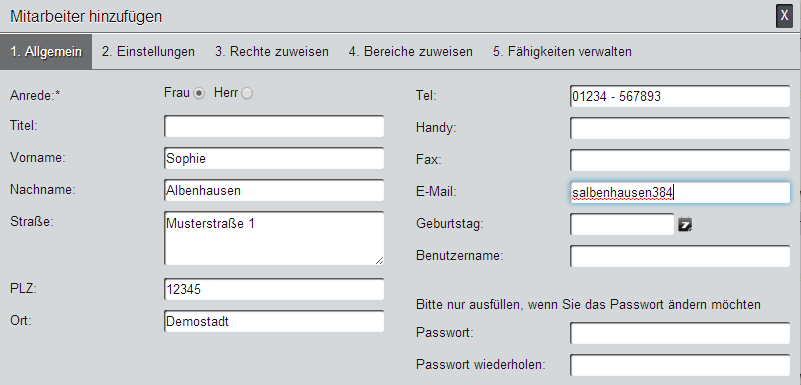Viewport: 801px width, 385px height.
Task: Switch to the 2. Einstellungen tab
Action: [x=148, y=52]
